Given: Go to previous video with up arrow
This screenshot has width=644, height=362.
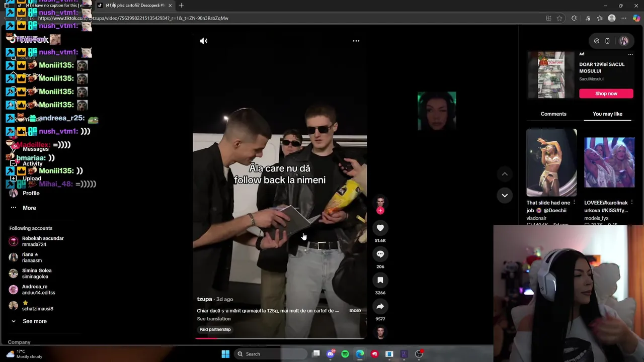Looking at the screenshot, I should point(505,174).
